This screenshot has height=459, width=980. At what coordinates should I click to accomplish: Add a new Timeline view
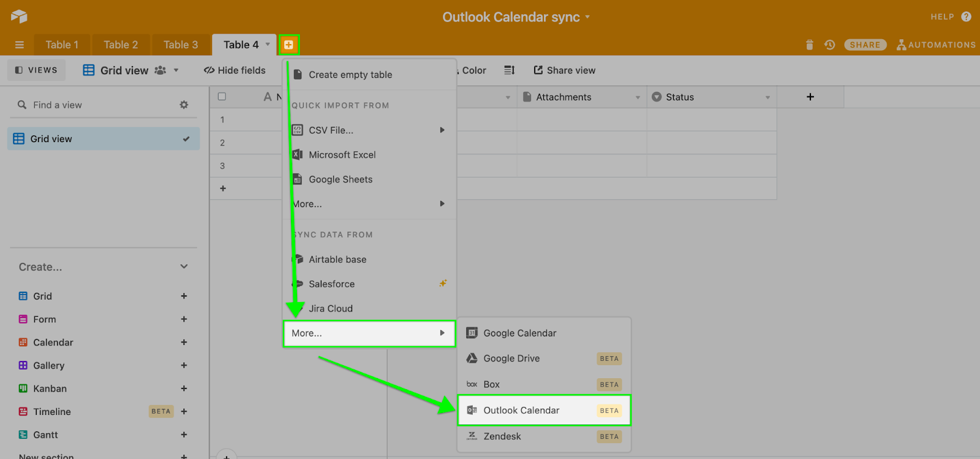(x=184, y=411)
